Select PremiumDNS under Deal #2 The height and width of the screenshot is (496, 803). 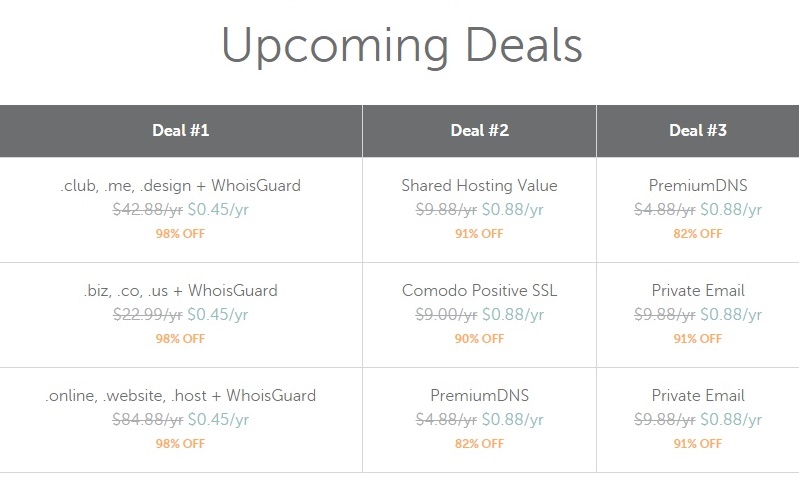[479, 396]
